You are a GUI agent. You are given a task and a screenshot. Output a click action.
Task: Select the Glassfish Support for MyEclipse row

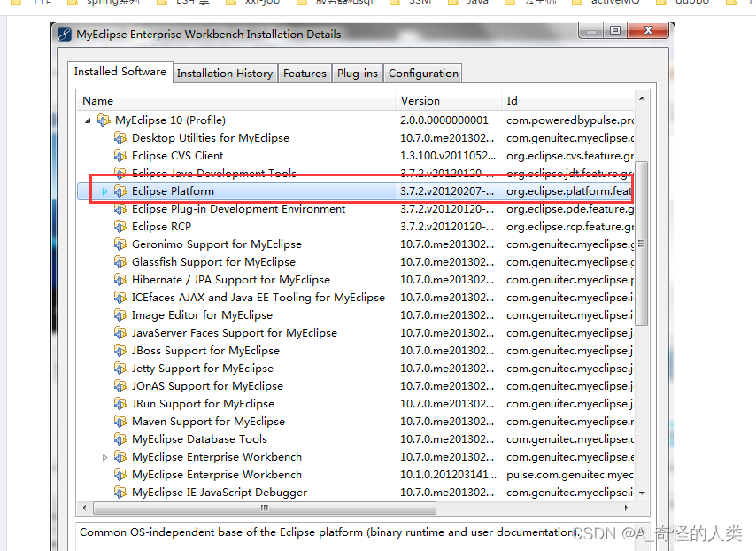(356, 262)
